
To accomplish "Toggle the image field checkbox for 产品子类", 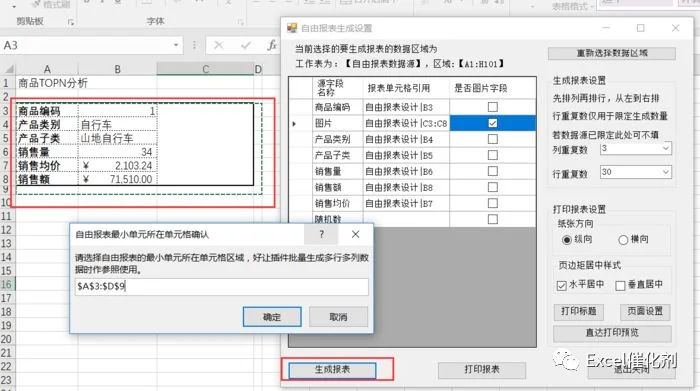I will tap(492, 155).
